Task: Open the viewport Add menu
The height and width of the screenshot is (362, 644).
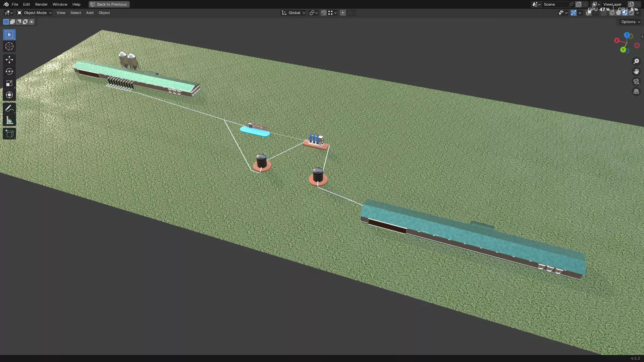Action: click(90, 13)
